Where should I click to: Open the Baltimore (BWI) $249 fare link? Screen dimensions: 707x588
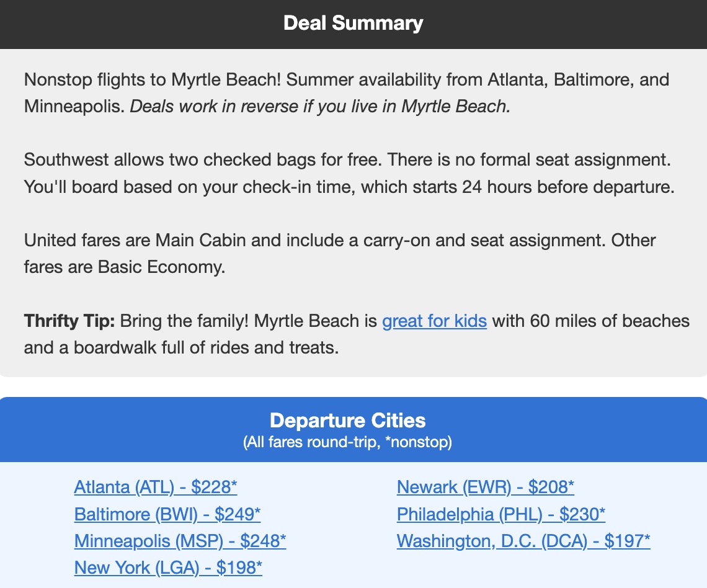(167, 515)
